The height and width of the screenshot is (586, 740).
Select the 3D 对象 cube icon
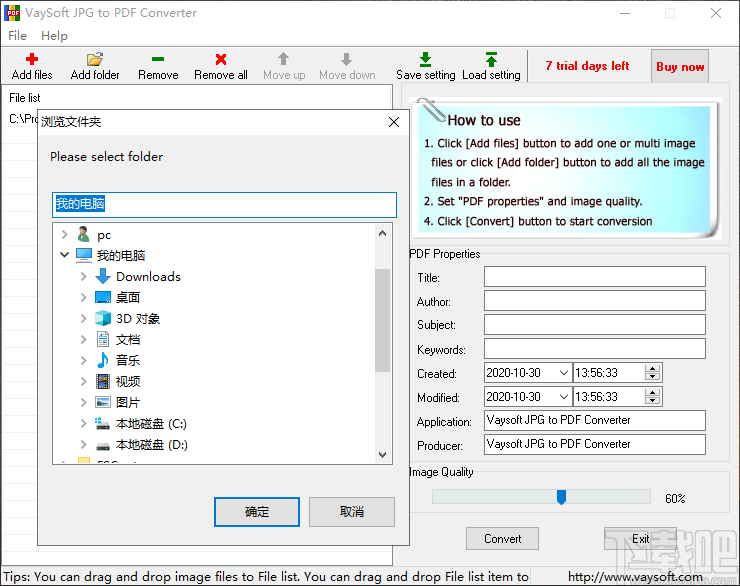click(103, 318)
